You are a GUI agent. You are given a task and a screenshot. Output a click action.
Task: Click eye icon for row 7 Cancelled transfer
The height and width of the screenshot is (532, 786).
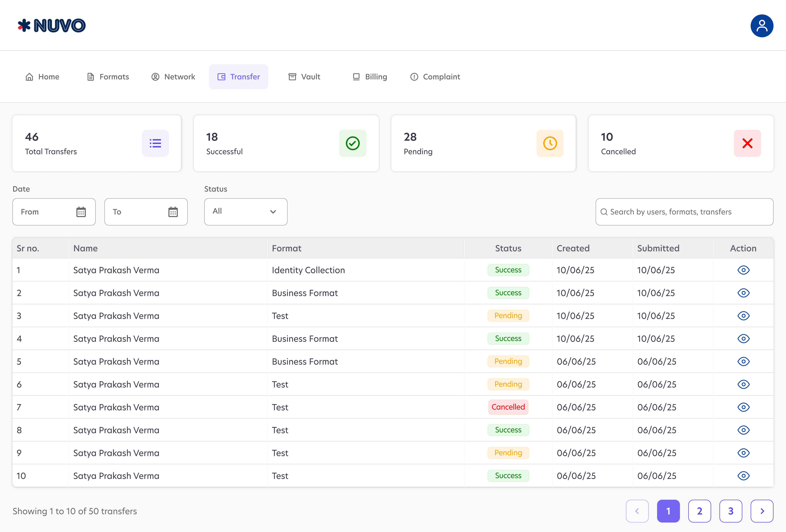[x=743, y=407]
